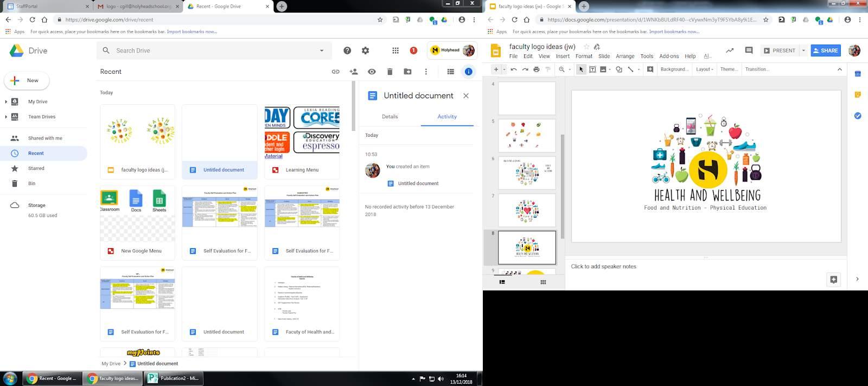Viewport: 868px width, 386px height.
Task: Choose the Select arrow cursor tool
Action: tap(581, 69)
